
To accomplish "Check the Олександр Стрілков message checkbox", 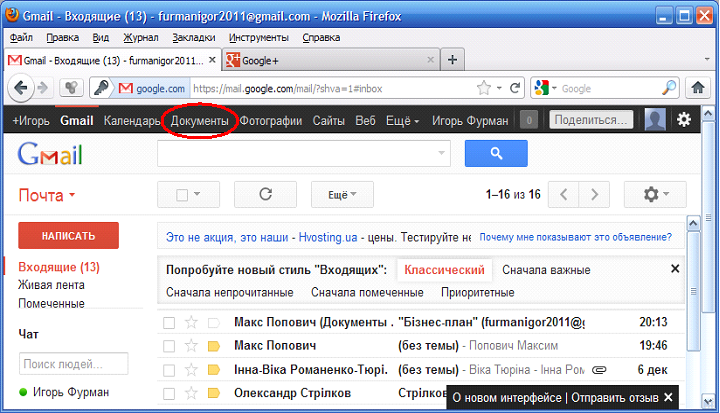I will coord(169,393).
